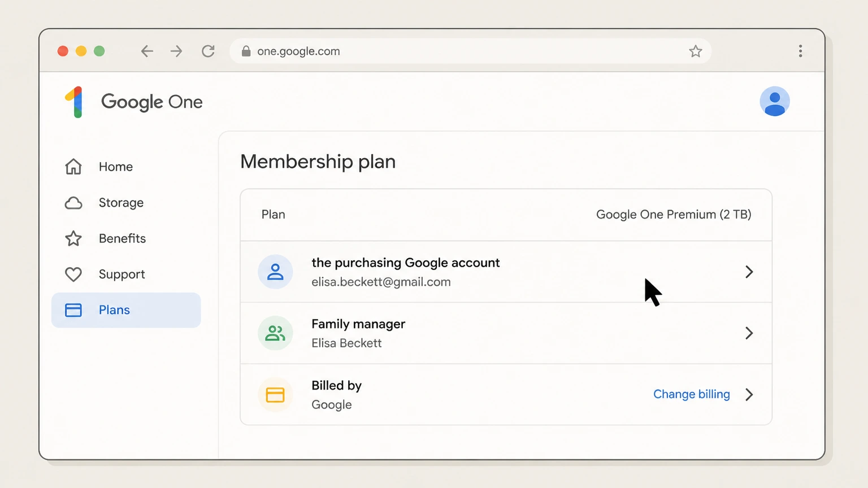
Task: Click Google One Premium (2 TB) text
Action: click(x=674, y=215)
